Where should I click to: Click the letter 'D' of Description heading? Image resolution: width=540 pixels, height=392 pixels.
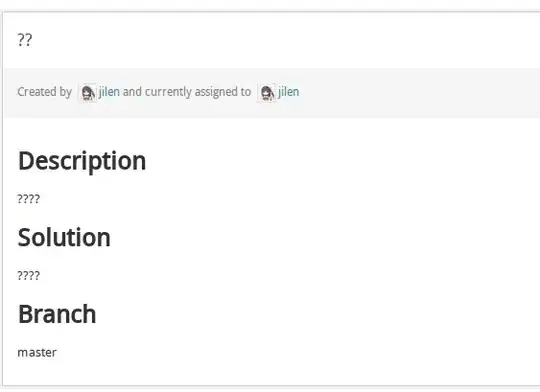pos(27,161)
